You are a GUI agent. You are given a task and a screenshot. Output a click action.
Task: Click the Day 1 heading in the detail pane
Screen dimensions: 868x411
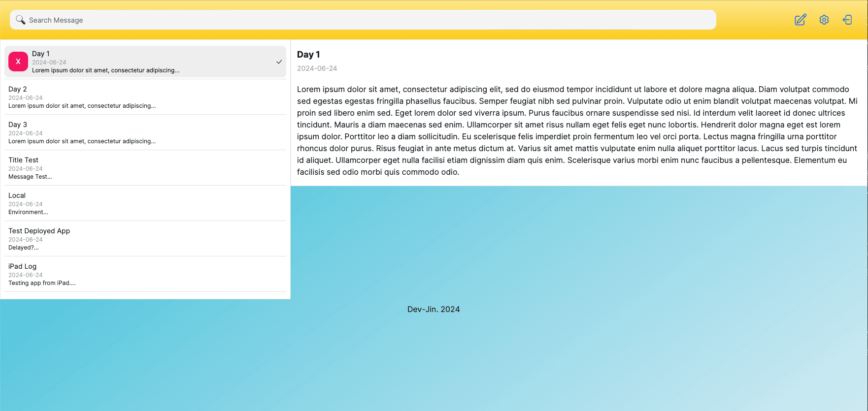[x=308, y=55]
